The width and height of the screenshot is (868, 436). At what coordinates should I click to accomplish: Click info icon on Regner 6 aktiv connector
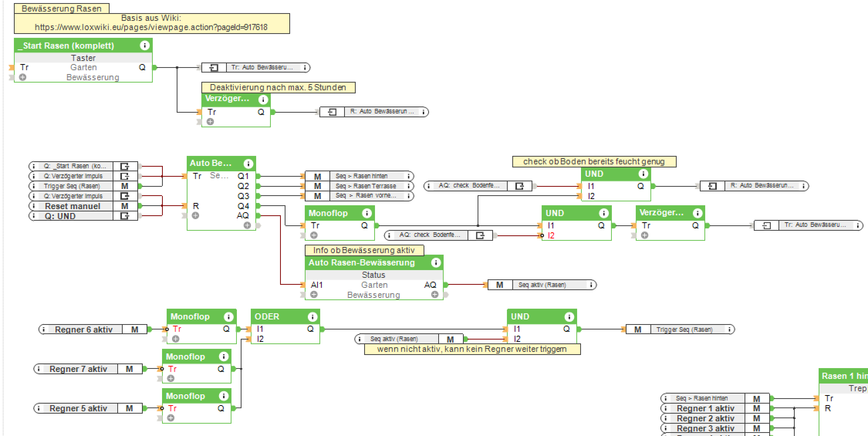[44, 330]
